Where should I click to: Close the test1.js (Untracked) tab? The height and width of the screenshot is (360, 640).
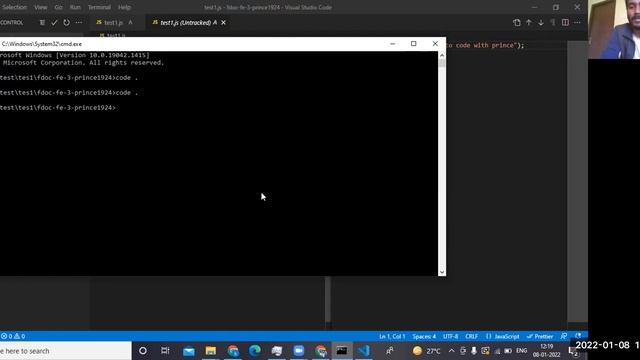point(223,22)
